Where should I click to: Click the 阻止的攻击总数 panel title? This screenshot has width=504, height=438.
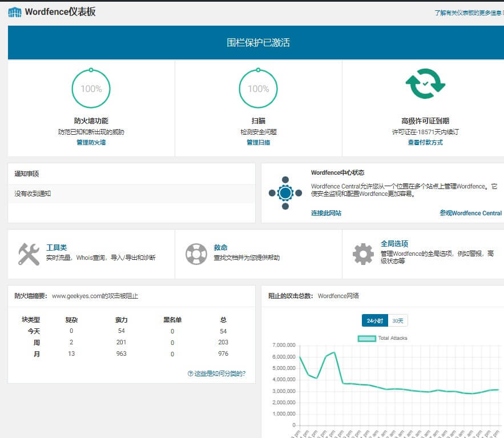tap(291, 296)
